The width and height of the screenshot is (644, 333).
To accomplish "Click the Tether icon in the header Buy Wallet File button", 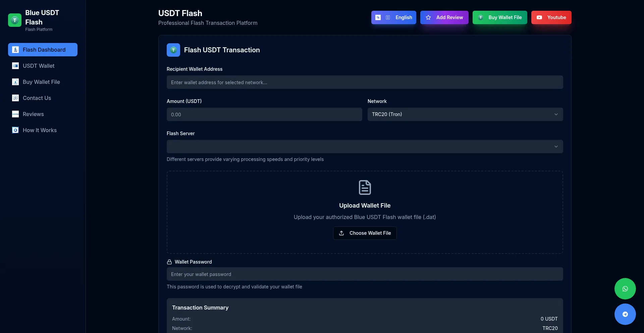I will [x=481, y=17].
